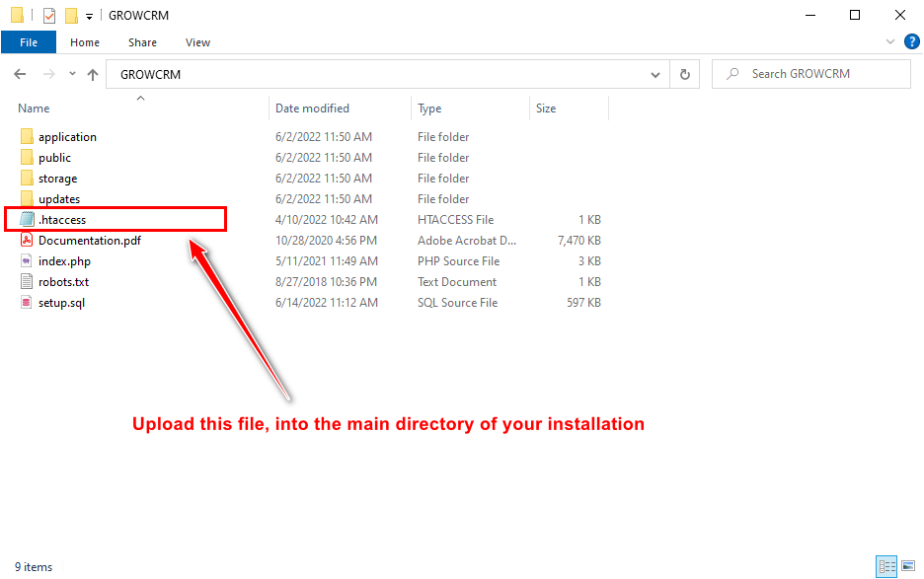The height and width of the screenshot is (579, 924).
Task: Switch to details view layout
Action: coord(886,566)
